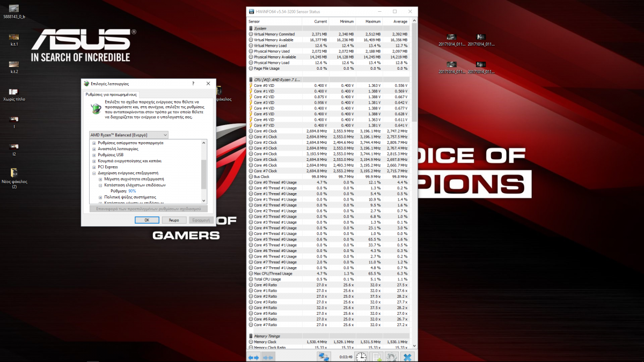
Task: Expand Πολιτική ψύξης συστήματος node
Action: tap(100, 197)
